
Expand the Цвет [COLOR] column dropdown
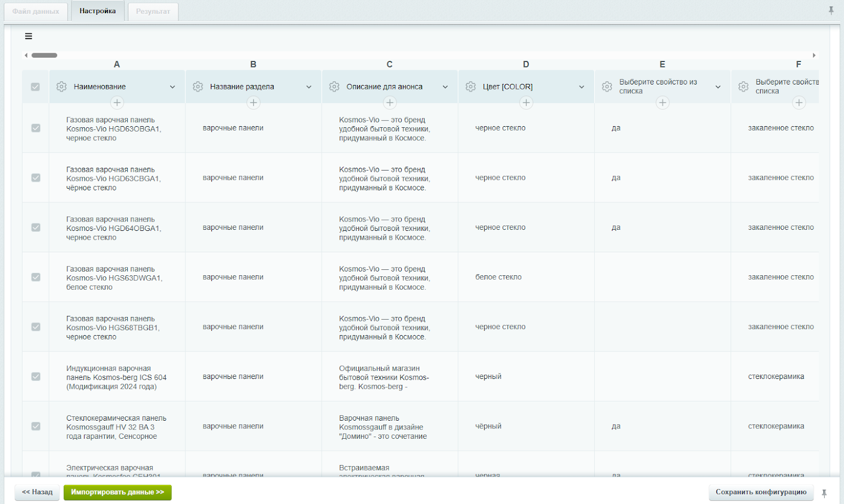[x=582, y=87]
